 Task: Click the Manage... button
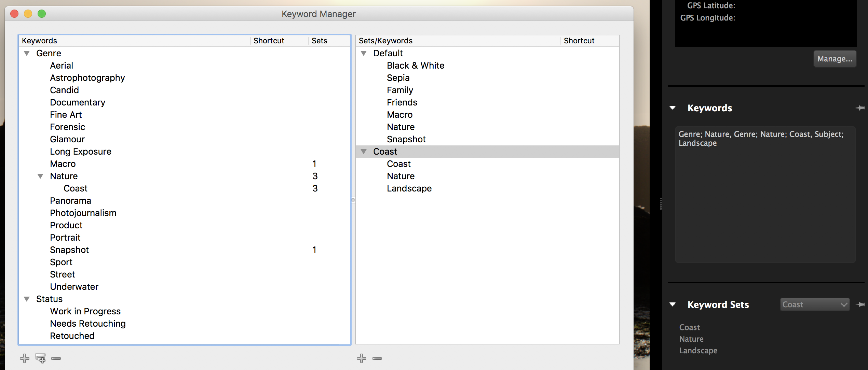click(835, 59)
